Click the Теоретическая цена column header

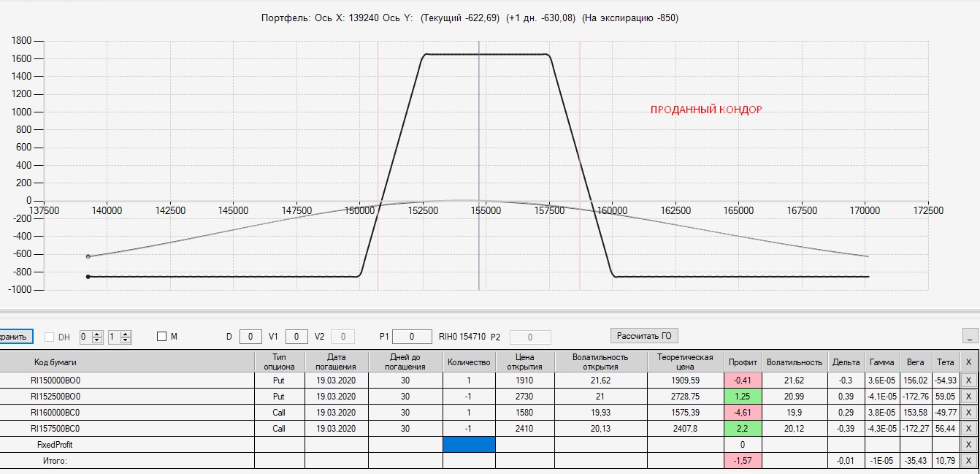tap(685, 362)
